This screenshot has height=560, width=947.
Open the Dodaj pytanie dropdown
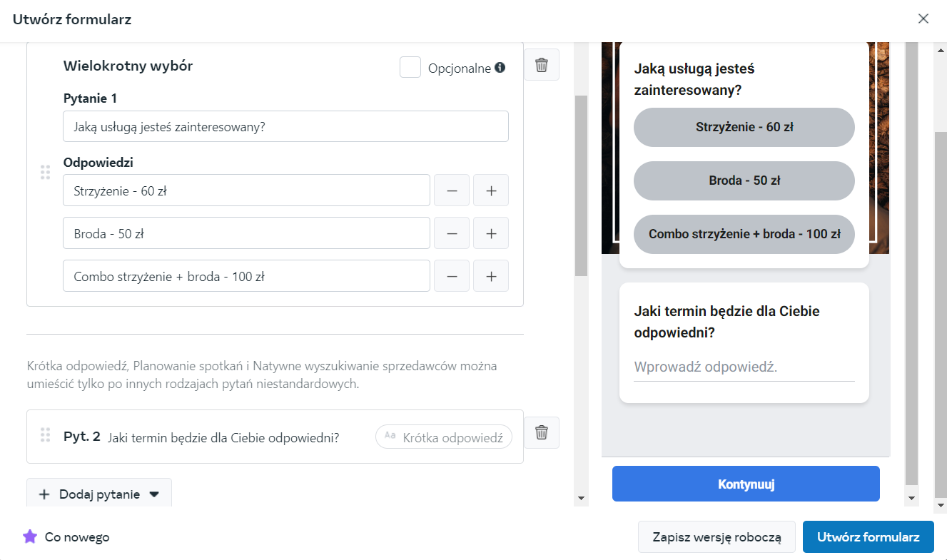99,494
